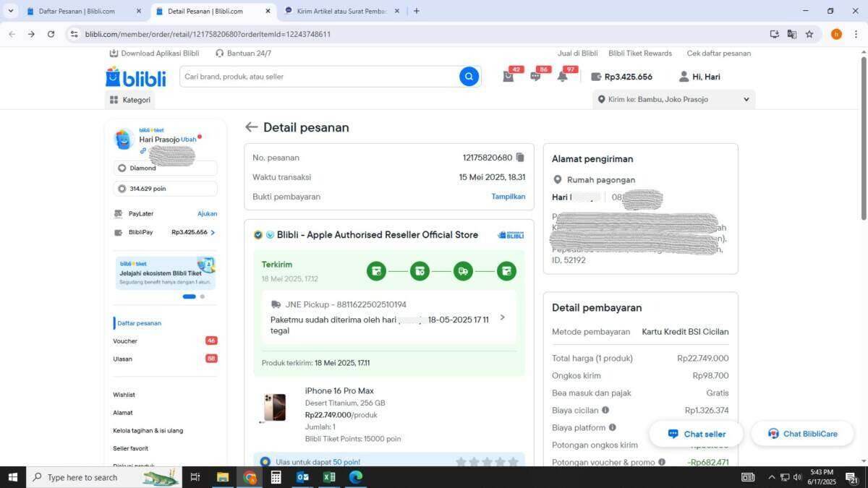Viewport: 868px width, 488px height.
Task: Click the browser address bar URL
Action: tap(208, 34)
